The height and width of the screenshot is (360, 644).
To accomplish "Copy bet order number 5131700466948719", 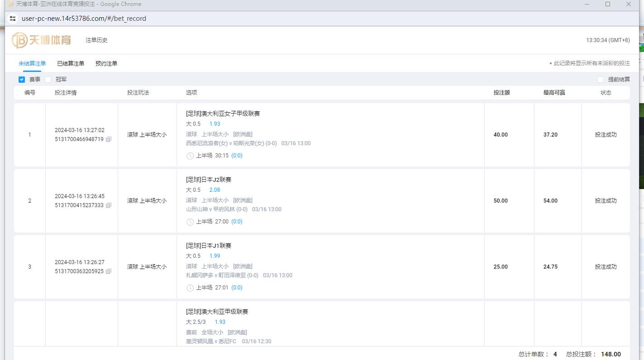I will click(x=109, y=139).
